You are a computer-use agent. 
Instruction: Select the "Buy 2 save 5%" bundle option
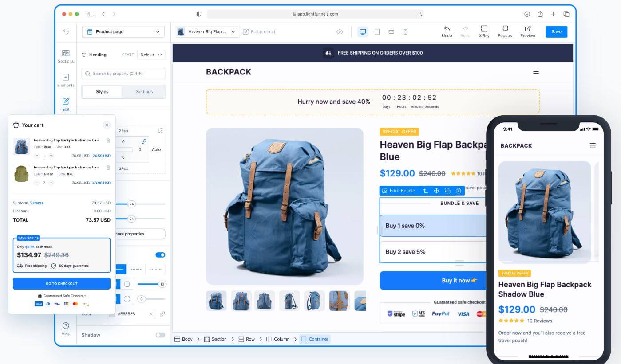pos(433,252)
